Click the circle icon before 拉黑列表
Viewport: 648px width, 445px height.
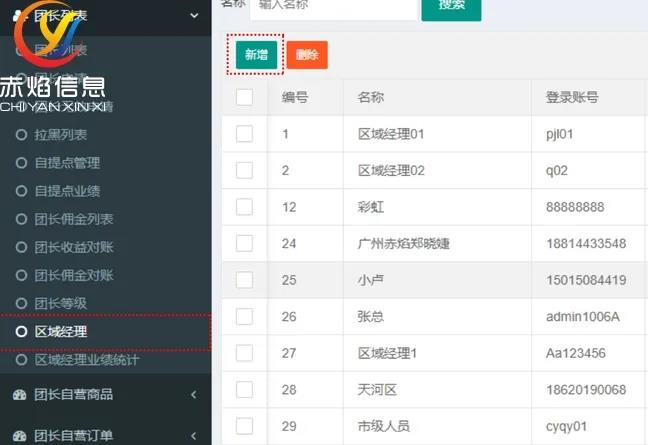pyautogui.click(x=21, y=135)
